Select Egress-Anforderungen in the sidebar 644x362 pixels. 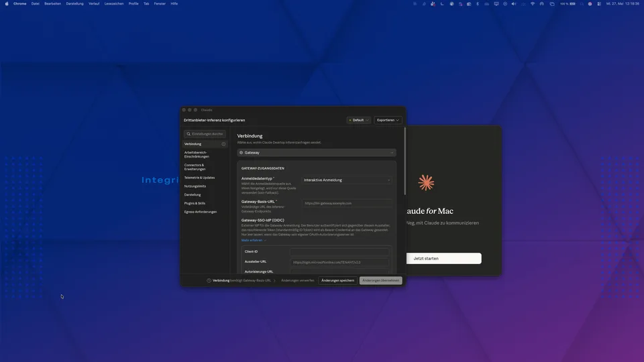pyautogui.click(x=201, y=213)
